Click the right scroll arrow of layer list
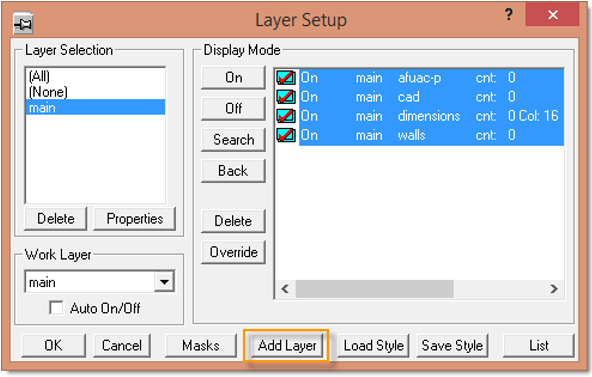592x377 pixels. pos(554,289)
